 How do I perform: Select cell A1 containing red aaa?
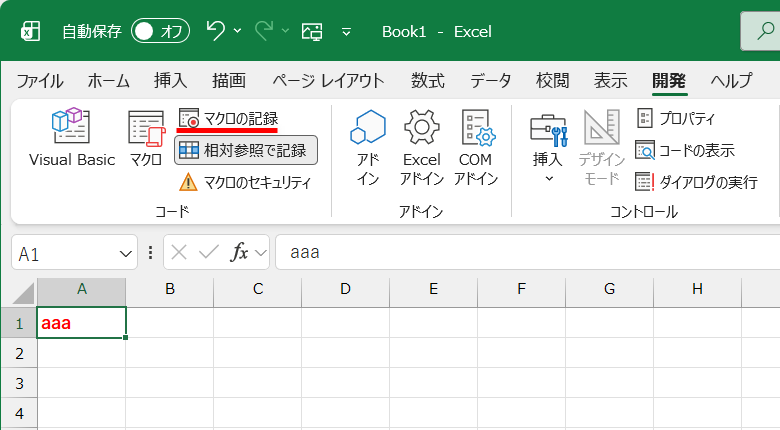82,323
